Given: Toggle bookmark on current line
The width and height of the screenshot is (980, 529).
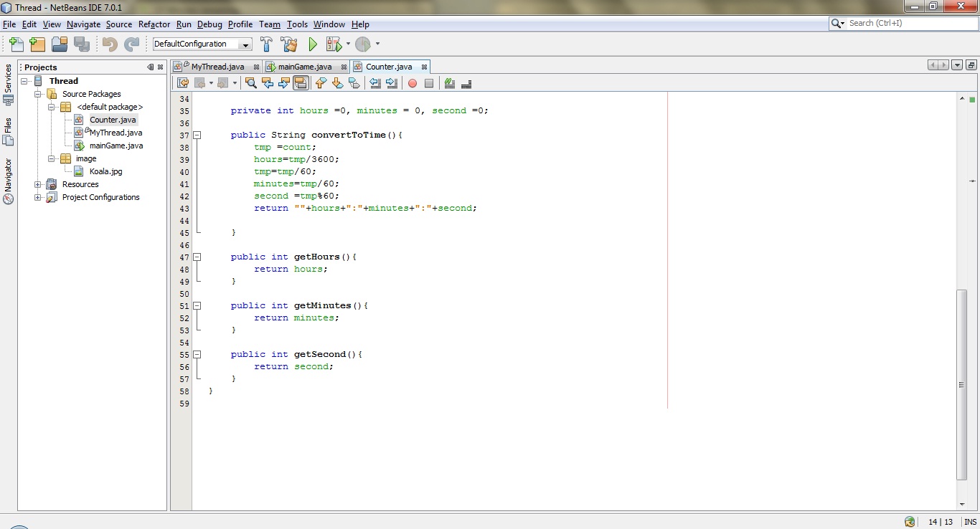Looking at the screenshot, I should click(x=354, y=83).
